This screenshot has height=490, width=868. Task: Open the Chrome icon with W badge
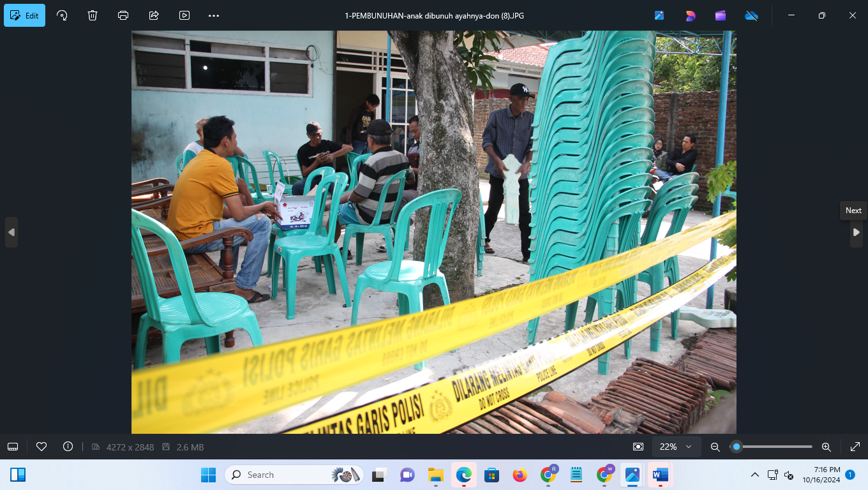(x=604, y=475)
